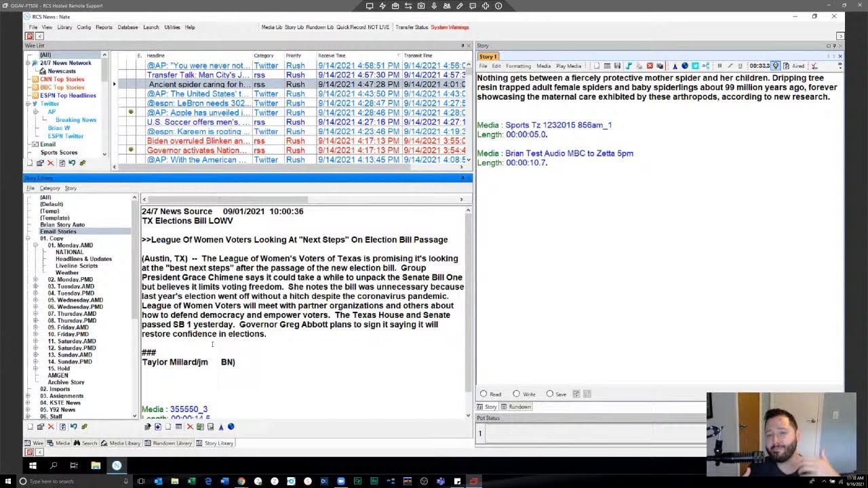The width and height of the screenshot is (868, 488).
Task: Expand the 05. Wednesday.AMD folder
Action: (x=35, y=300)
